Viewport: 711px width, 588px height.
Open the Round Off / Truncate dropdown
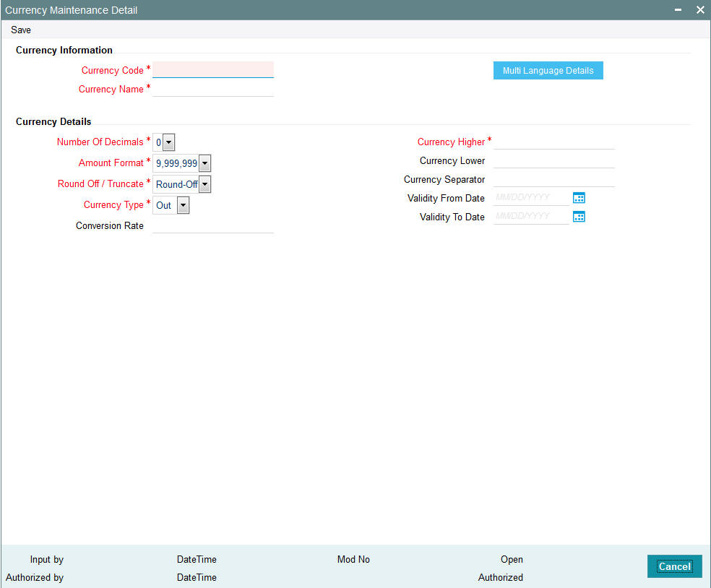click(205, 184)
